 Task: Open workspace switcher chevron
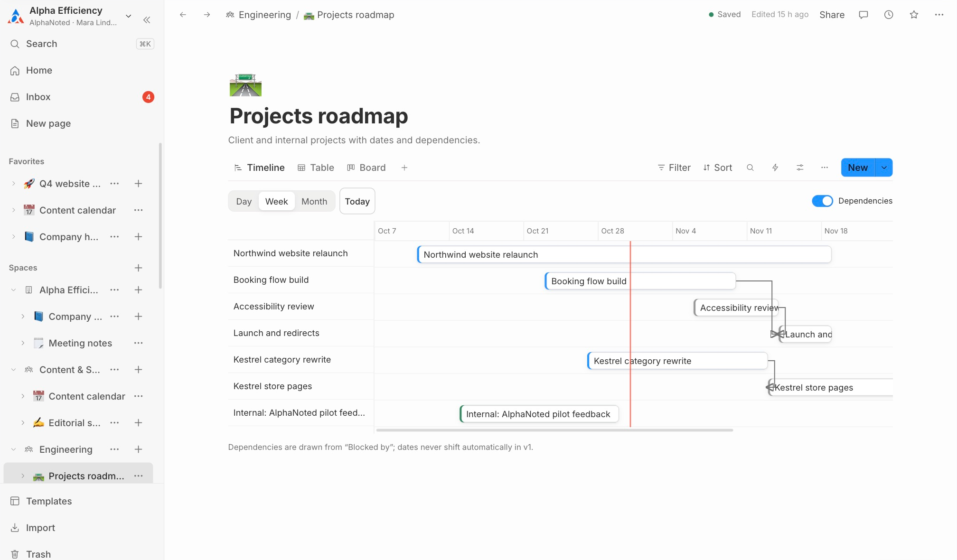[128, 16]
